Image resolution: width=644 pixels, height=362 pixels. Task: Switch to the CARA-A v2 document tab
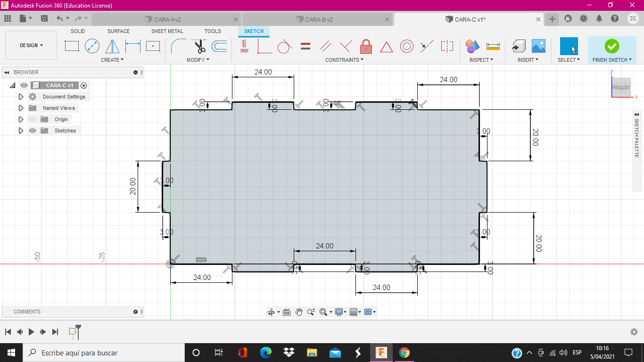pos(166,19)
